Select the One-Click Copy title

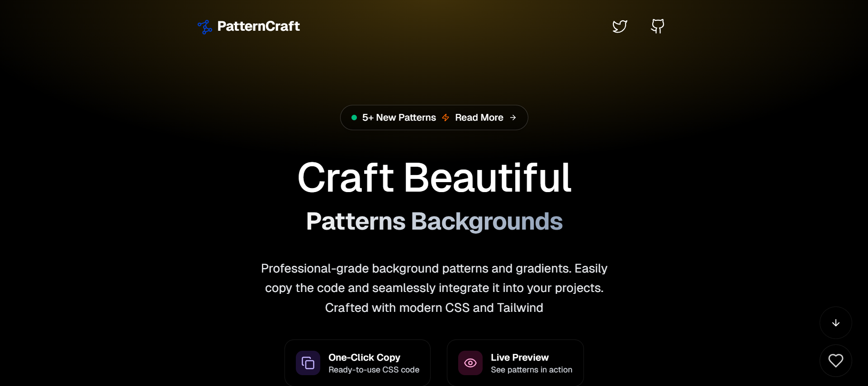(x=364, y=358)
